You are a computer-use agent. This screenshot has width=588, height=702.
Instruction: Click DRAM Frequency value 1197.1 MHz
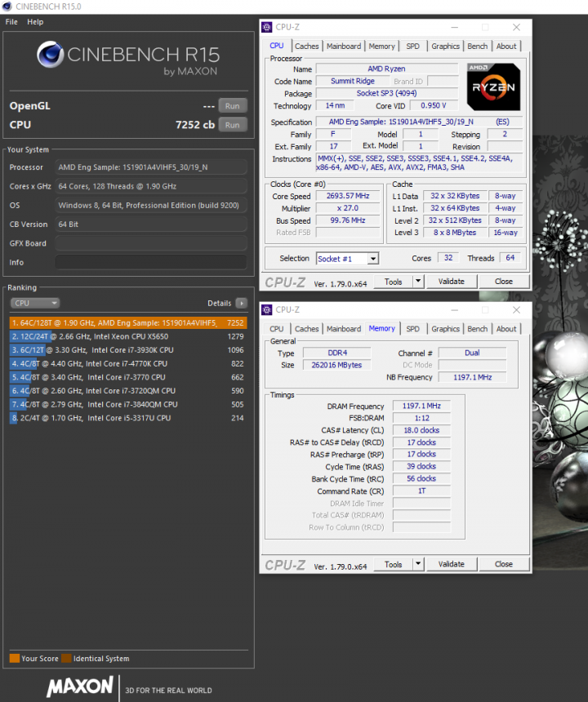pyautogui.click(x=421, y=406)
